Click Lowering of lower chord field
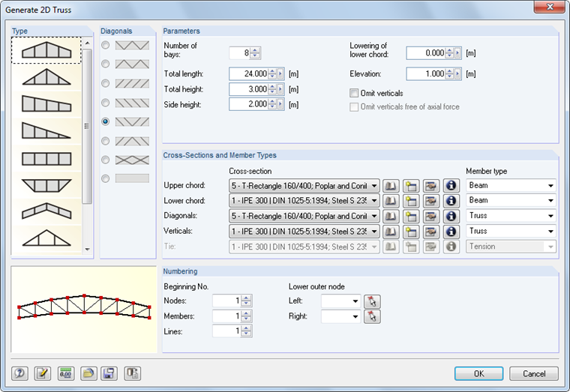 pos(426,53)
